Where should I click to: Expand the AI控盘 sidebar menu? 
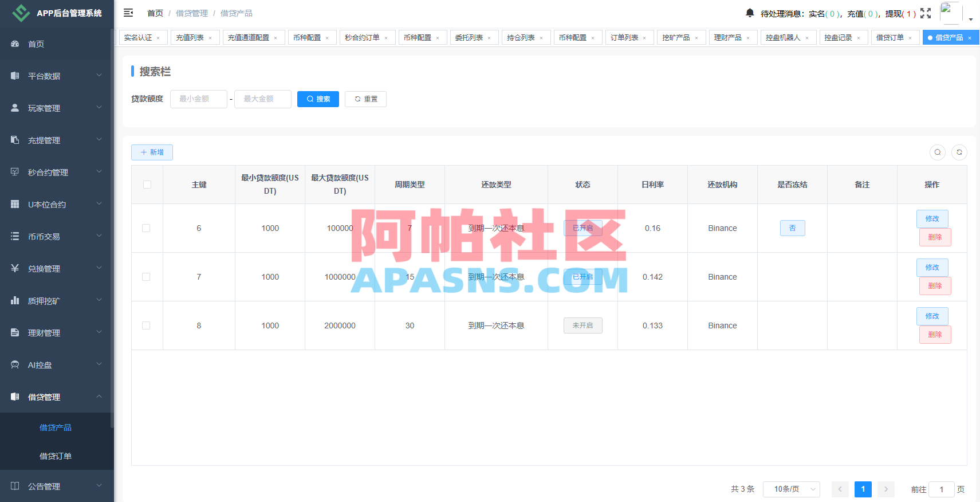click(x=57, y=364)
